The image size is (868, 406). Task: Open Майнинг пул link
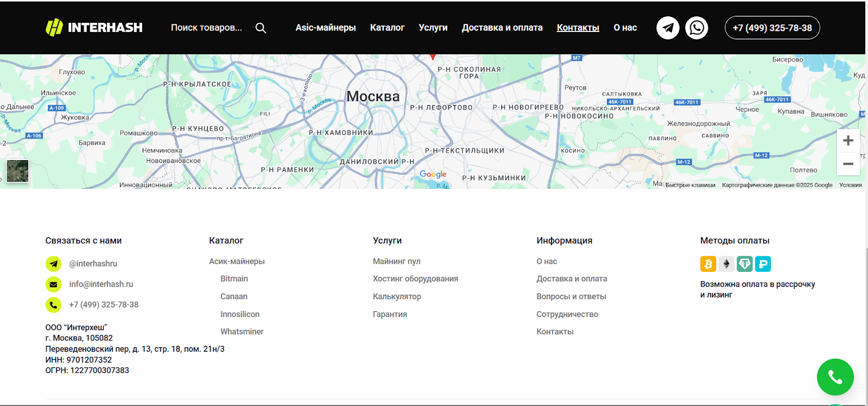coord(397,262)
